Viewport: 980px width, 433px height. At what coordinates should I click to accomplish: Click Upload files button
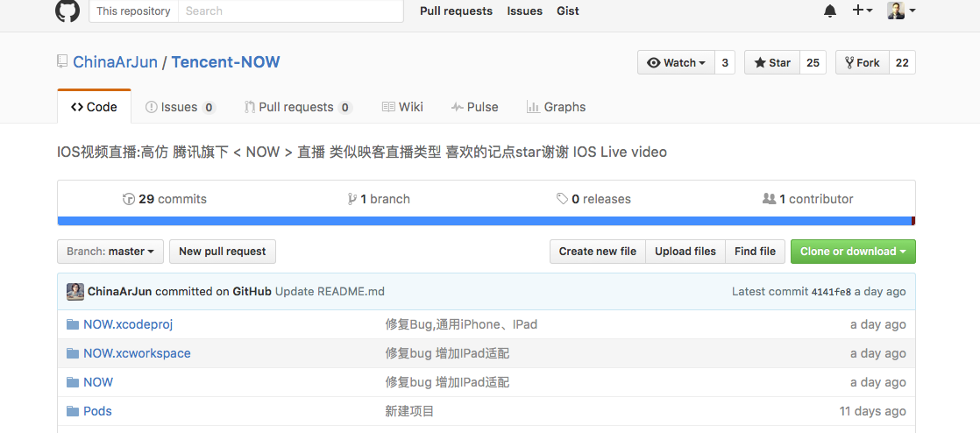click(685, 252)
